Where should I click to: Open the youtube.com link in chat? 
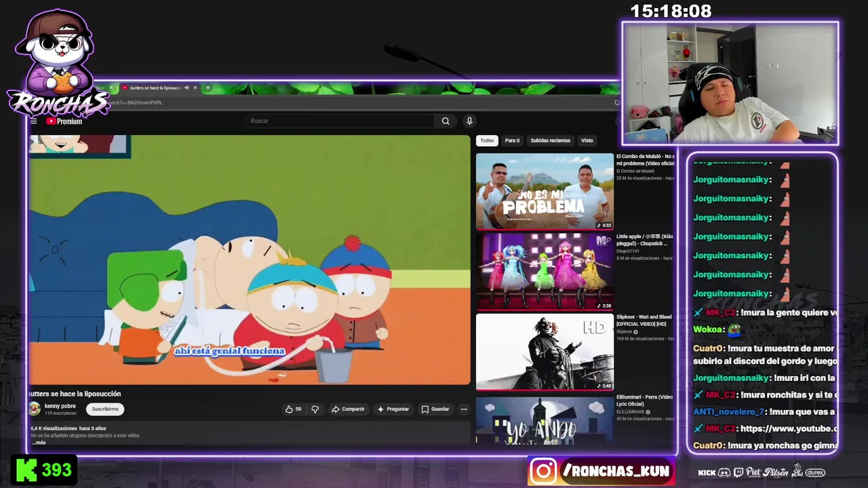click(788, 428)
